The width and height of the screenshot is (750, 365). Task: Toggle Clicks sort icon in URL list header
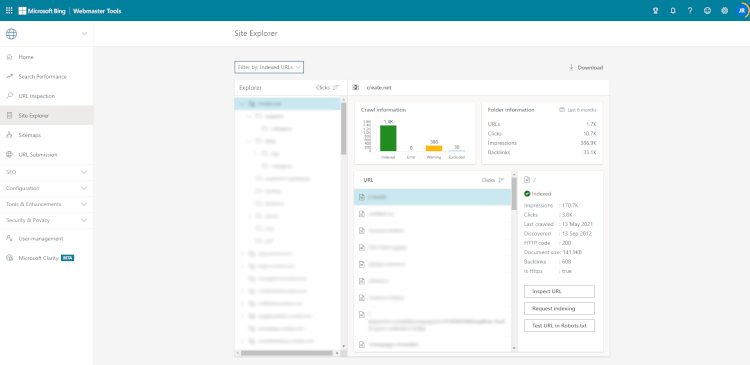click(501, 180)
